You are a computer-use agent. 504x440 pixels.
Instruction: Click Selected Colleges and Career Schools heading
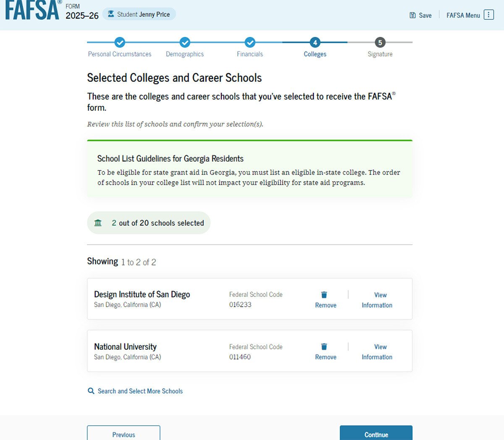click(174, 78)
